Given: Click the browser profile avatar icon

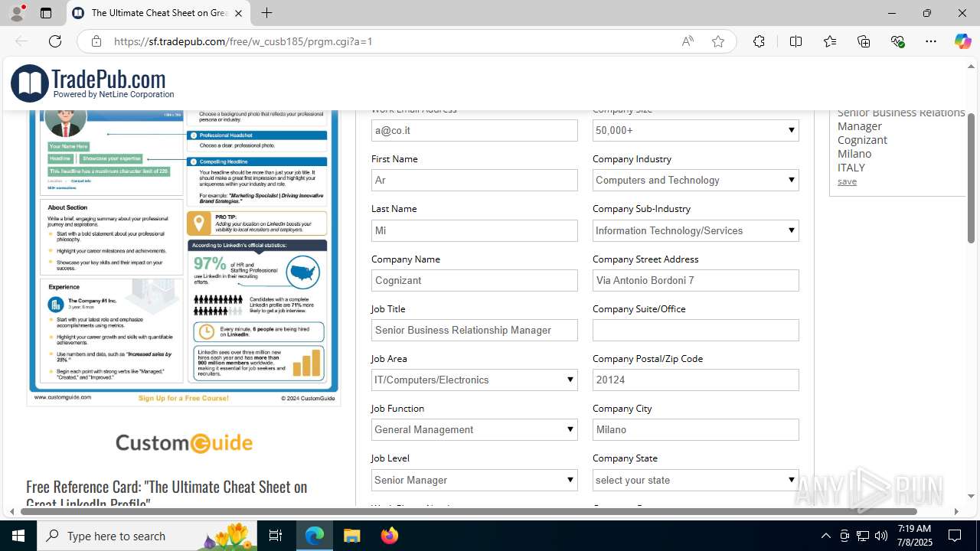Looking at the screenshot, I should coord(16,13).
